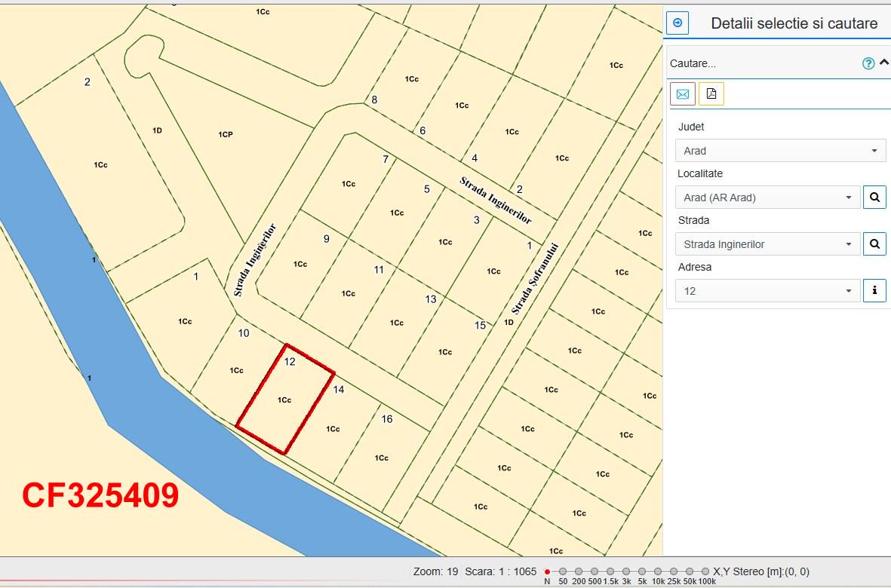This screenshot has height=588, width=891.
Task: Choose the 500 scale option
Action: (595, 571)
